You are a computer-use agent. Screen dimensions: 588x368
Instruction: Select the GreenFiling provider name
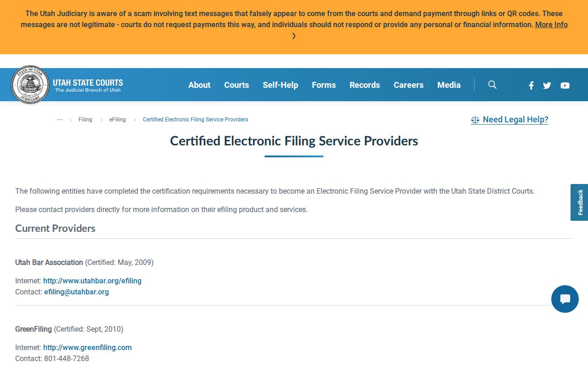click(34, 329)
